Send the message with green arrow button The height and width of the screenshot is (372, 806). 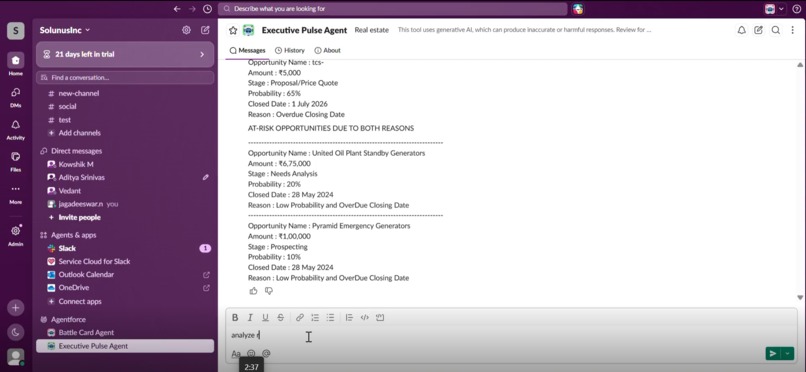point(772,353)
